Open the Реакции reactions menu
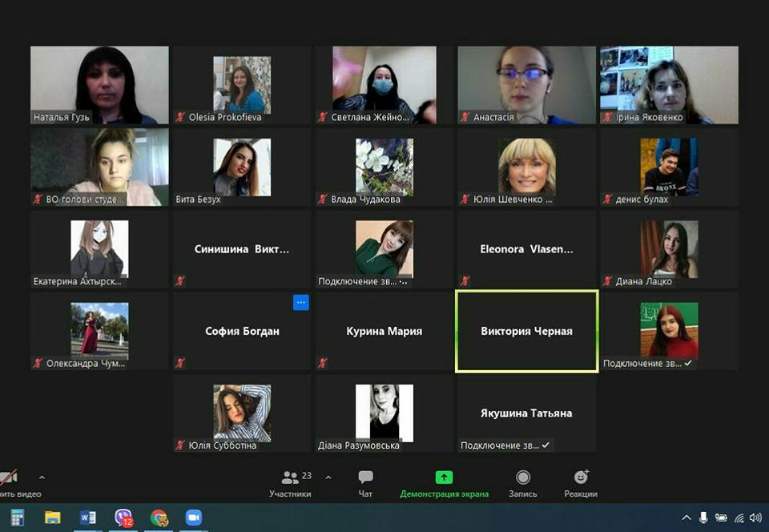The height and width of the screenshot is (532, 769). click(x=581, y=483)
